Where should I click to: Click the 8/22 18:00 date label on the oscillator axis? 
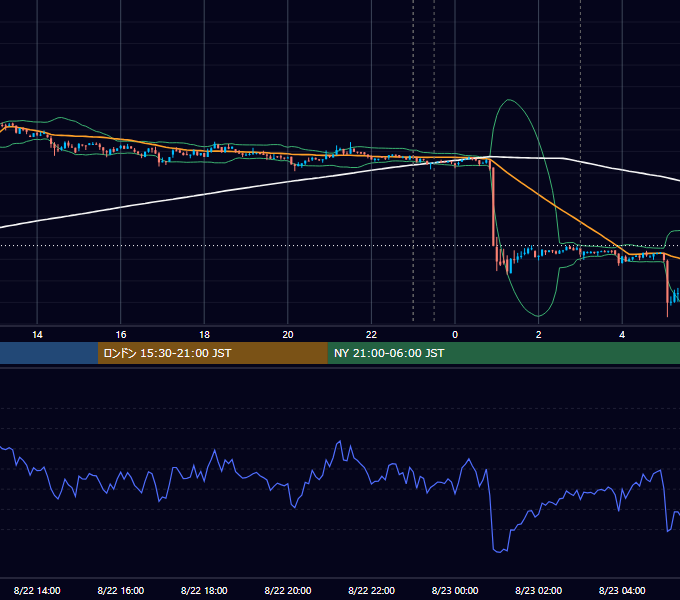(x=204, y=590)
